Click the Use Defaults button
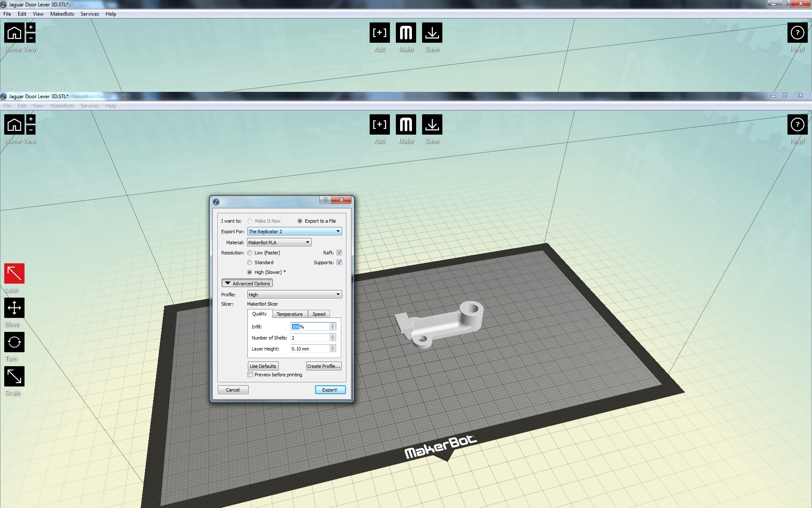Image resolution: width=812 pixels, height=508 pixels. coord(263,366)
